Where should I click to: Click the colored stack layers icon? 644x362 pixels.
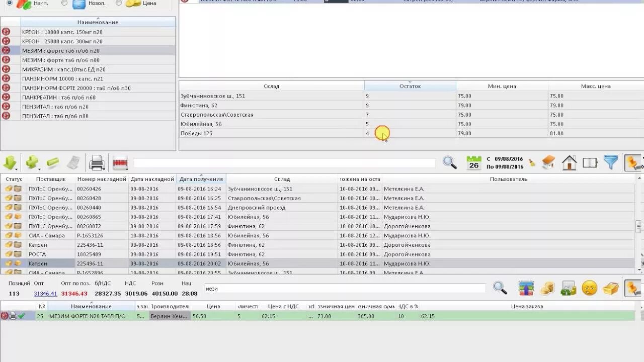pyautogui.click(x=526, y=288)
